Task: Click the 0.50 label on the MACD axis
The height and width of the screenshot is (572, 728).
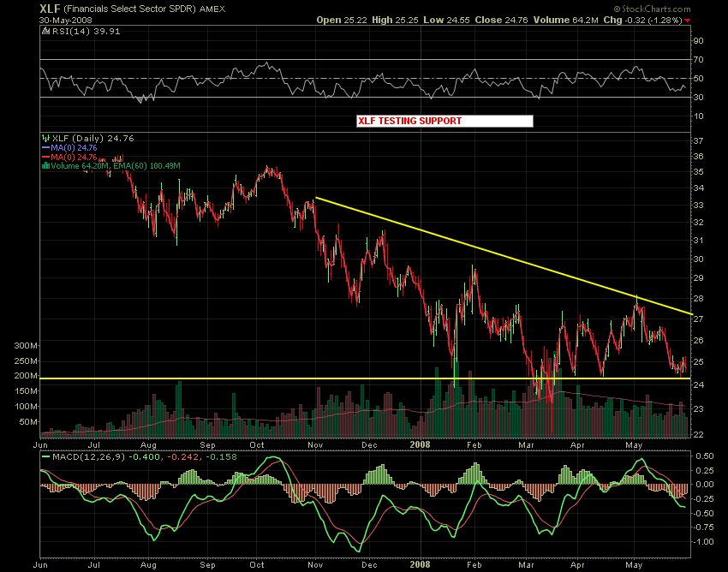Action: [705, 456]
